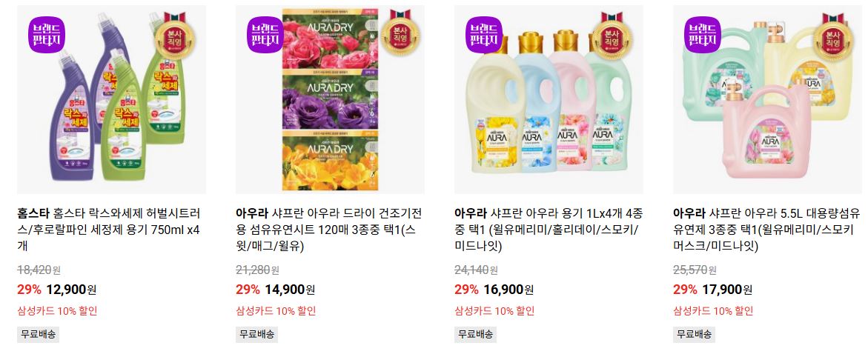This screenshot has height=354, width=868.
Task: Open 홈스타 락스와세제 bottles product image
Action: click(x=111, y=99)
